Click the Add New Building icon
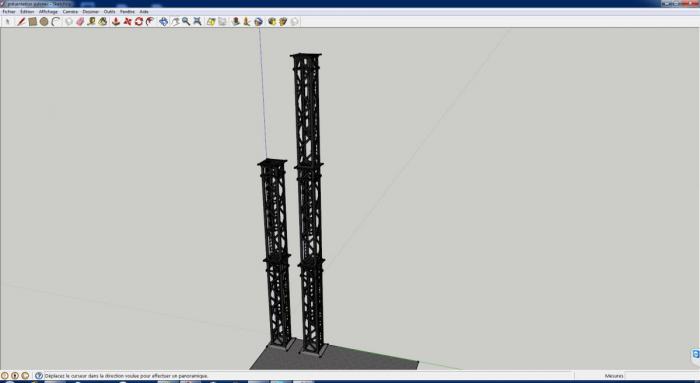700x383 pixels. (x=236, y=21)
